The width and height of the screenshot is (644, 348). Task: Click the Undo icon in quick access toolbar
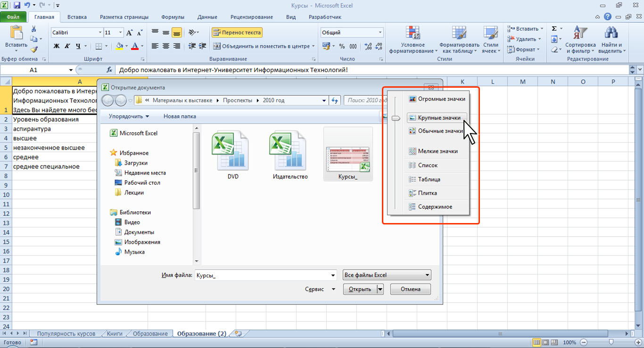point(27,6)
